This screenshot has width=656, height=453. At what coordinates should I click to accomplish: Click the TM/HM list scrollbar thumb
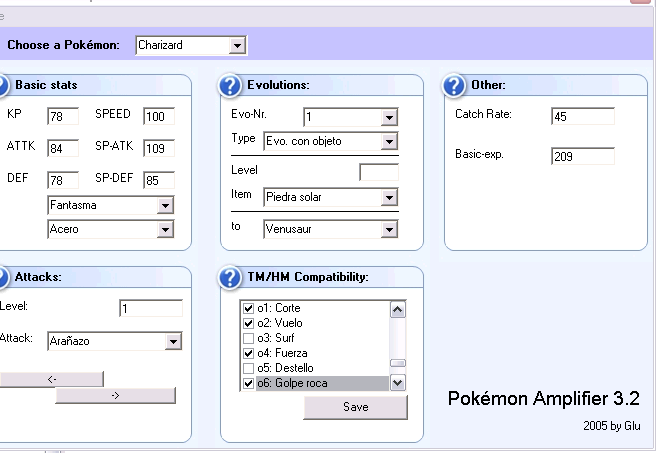point(397,363)
